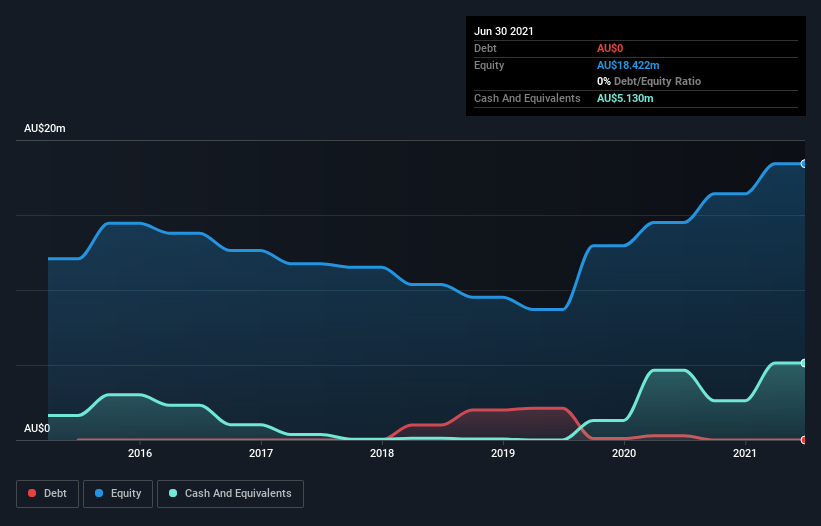
Task: Select the 2018 x-axis label
Action: coord(382,453)
